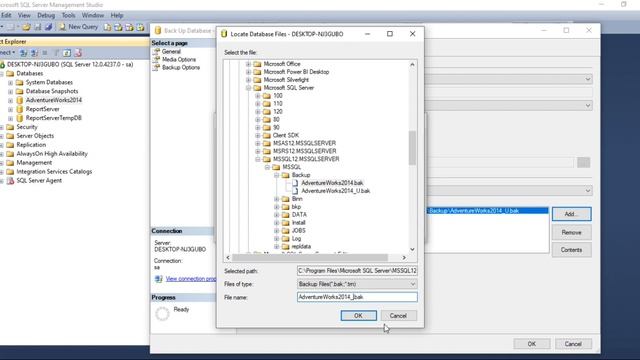Expand the Database Snapshots node
640x360 pixels.
point(11,91)
